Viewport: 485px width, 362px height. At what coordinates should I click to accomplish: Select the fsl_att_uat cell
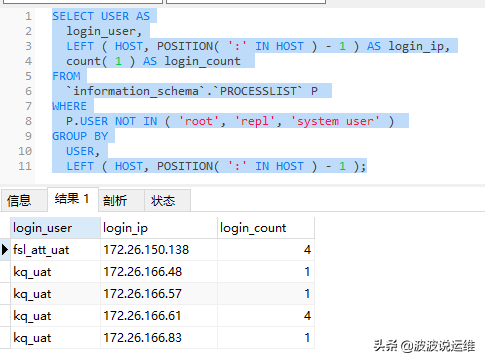pyautogui.click(x=55, y=250)
